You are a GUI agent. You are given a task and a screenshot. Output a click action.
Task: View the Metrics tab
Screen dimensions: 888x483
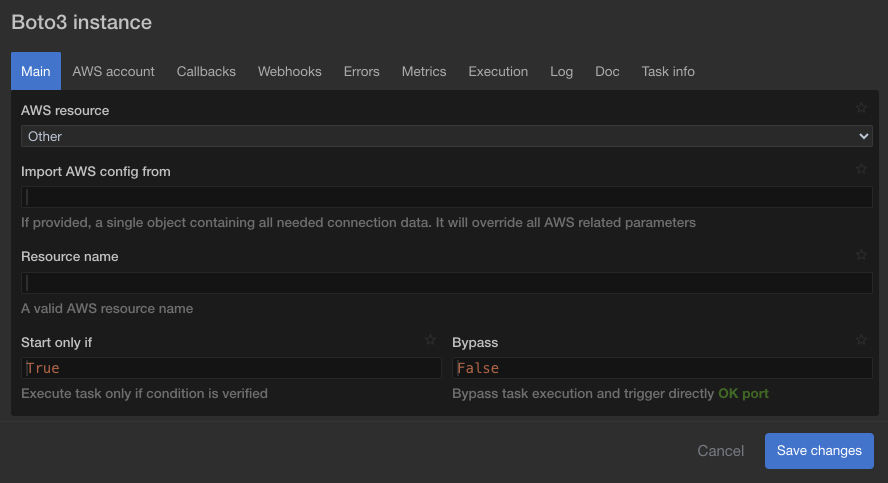424,71
